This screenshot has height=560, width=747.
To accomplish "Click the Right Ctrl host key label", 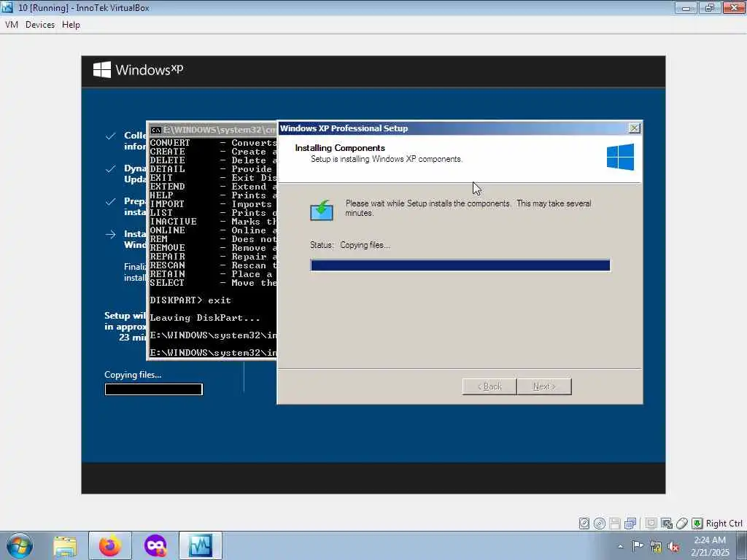I will pyautogui.click(x=724, y=524).
